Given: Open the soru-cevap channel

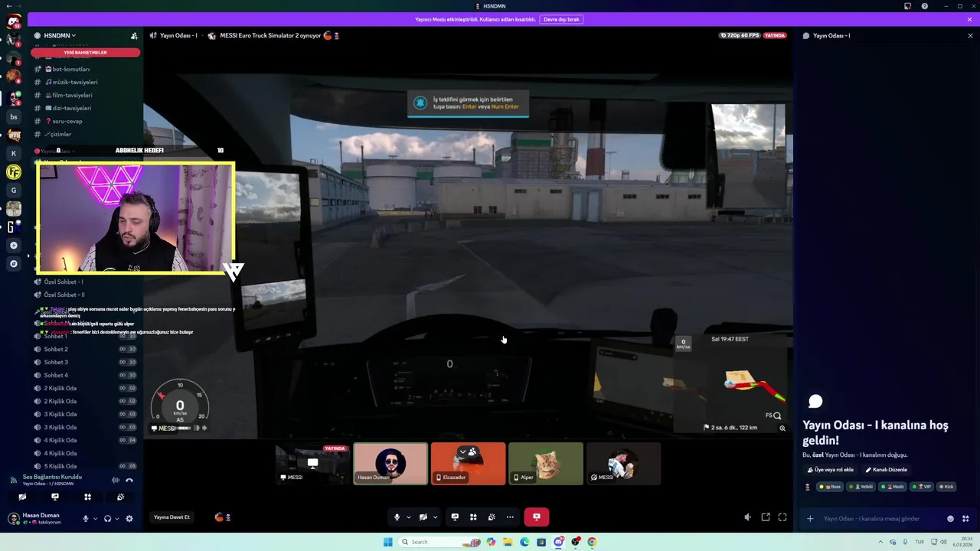Looking at the screenshot, I should coord(86,121).
